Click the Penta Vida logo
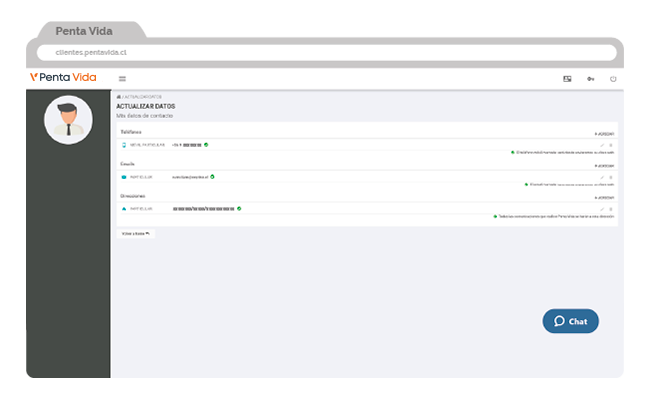 coord(63,77)
